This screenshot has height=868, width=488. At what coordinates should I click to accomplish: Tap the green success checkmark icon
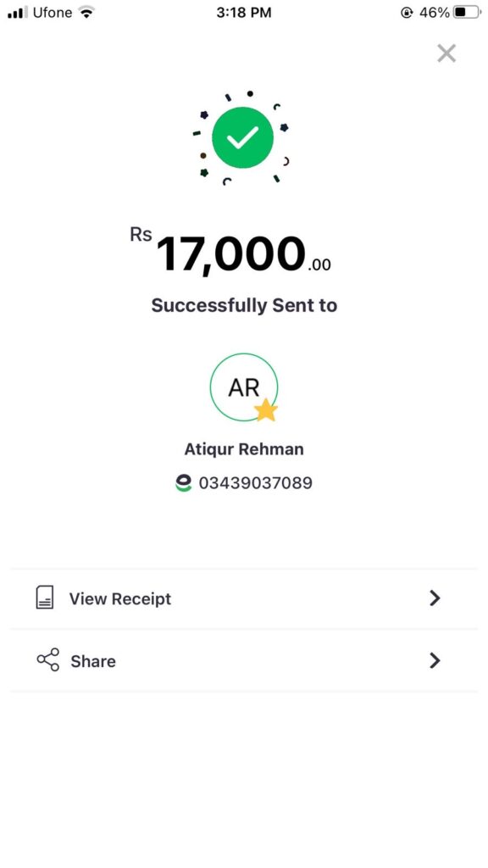(x=242, y=137)
